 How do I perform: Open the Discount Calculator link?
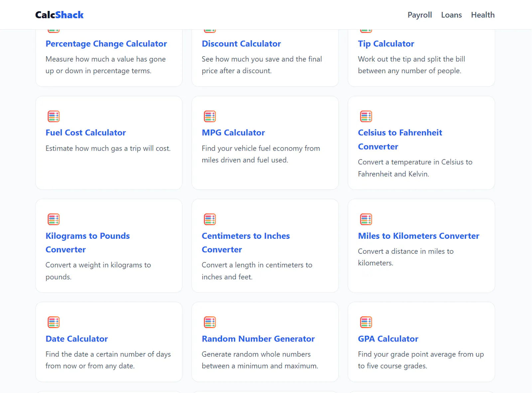(241, 44)
